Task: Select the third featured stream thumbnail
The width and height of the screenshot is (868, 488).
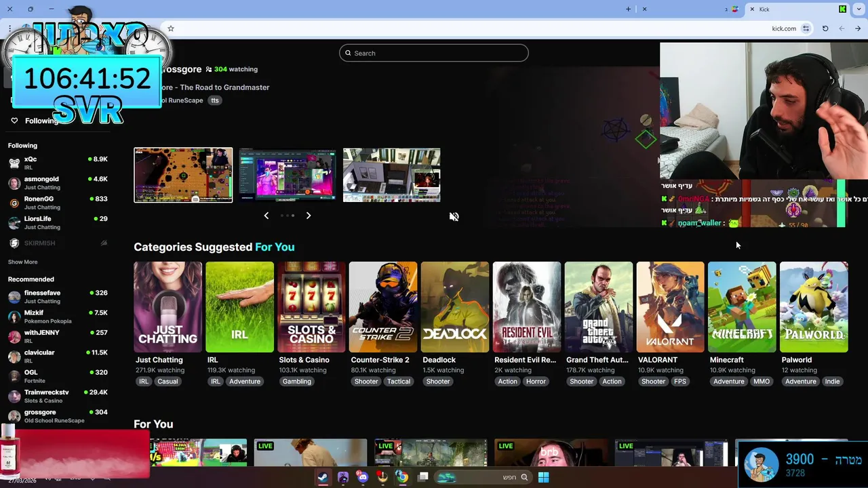Action: pyautogui.click(x=391, y=175)
